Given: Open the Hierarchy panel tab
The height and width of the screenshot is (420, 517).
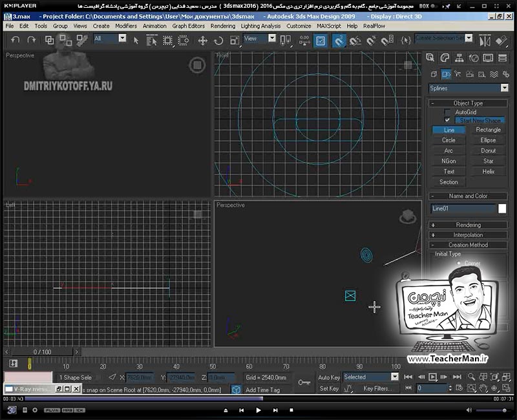Looking at the screenshot, I should tap(459, 58).
